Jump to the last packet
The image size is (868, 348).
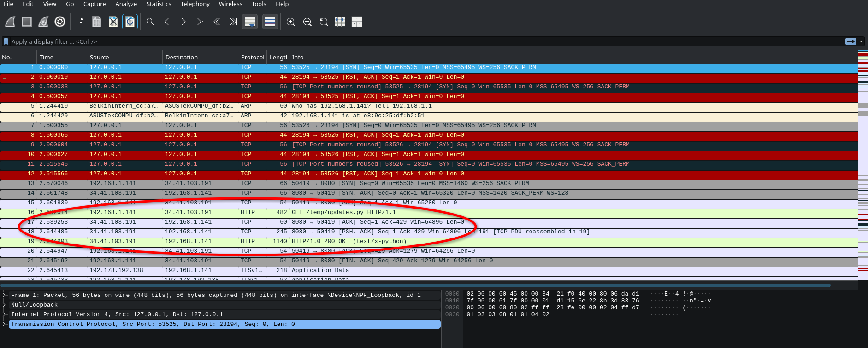click(233, 22)
